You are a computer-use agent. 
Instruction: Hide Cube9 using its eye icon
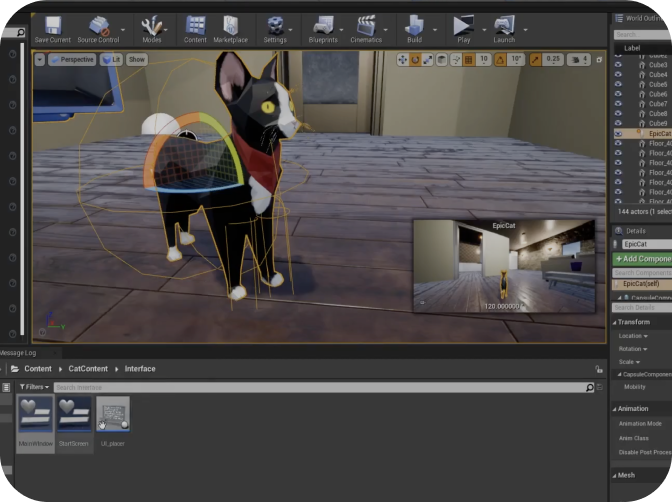click(618, 123)
